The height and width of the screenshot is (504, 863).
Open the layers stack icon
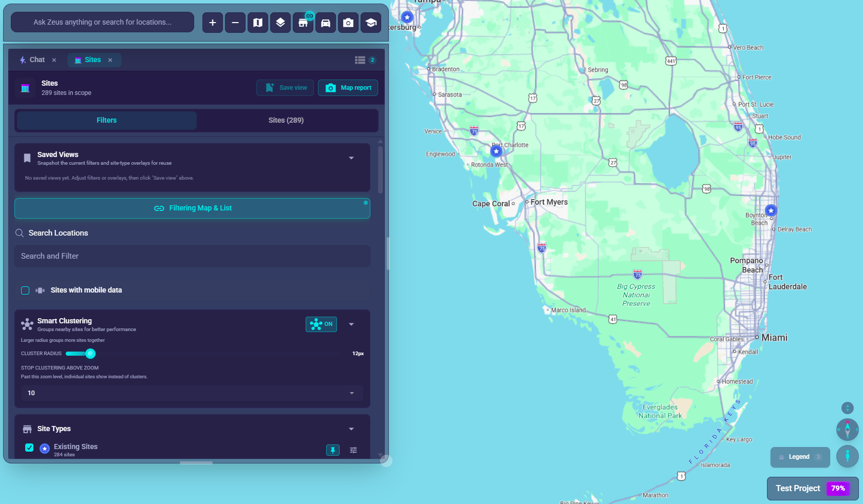(x=280, y=23)
